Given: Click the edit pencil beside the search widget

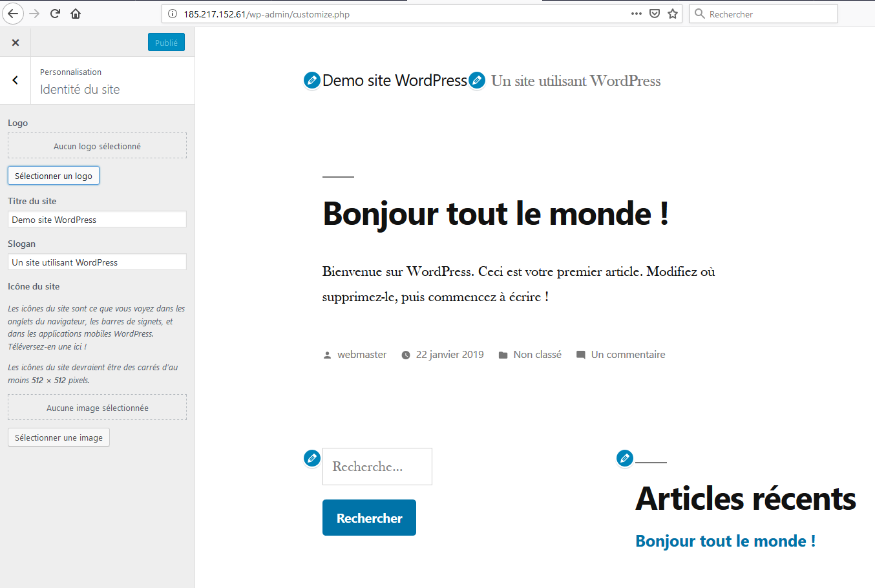Looking at the screenshot, I should pyautogui.click(x=312, y=458).
